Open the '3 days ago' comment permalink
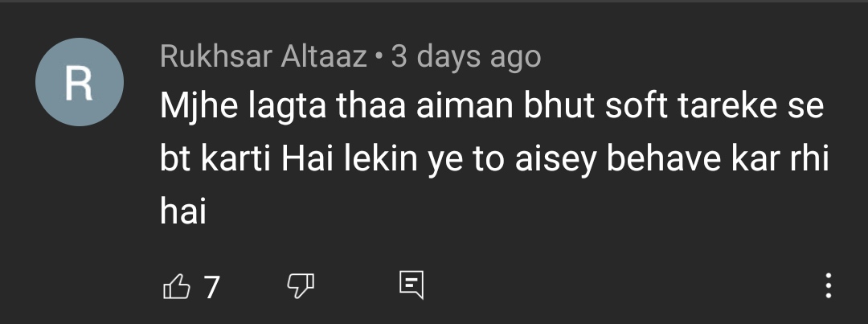 pyautogui.click(x=466, y=56)
